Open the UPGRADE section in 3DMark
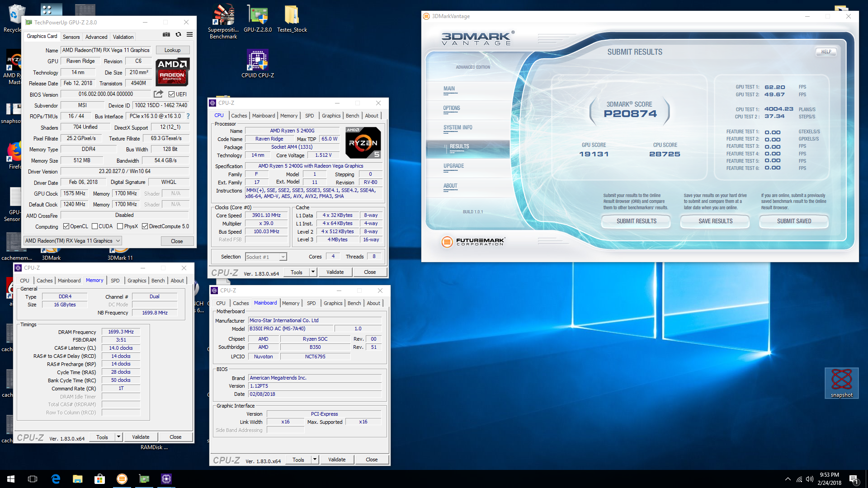 coord(453,166)
